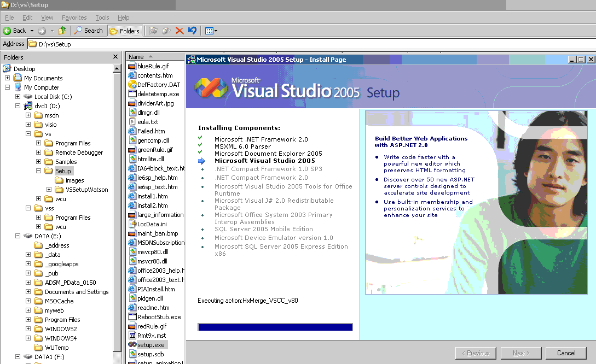Select the readme.htm file name
Viewport: 596px width, 364px height.
click(154, 308)
